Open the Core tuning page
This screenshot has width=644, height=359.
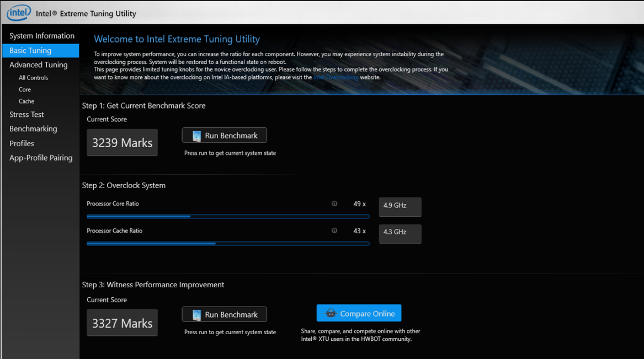click(24, 89)
